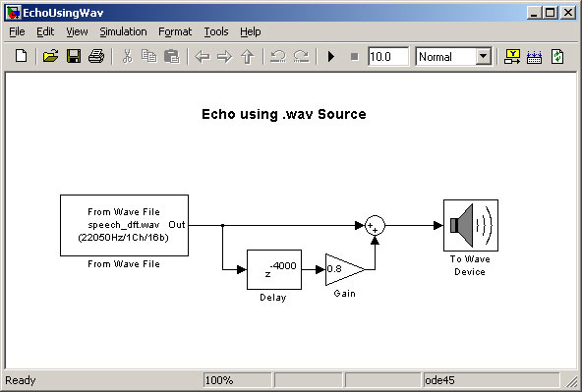Click the simulation stop time field
Screen dimensions: 582x392
(x=388, y=57)
